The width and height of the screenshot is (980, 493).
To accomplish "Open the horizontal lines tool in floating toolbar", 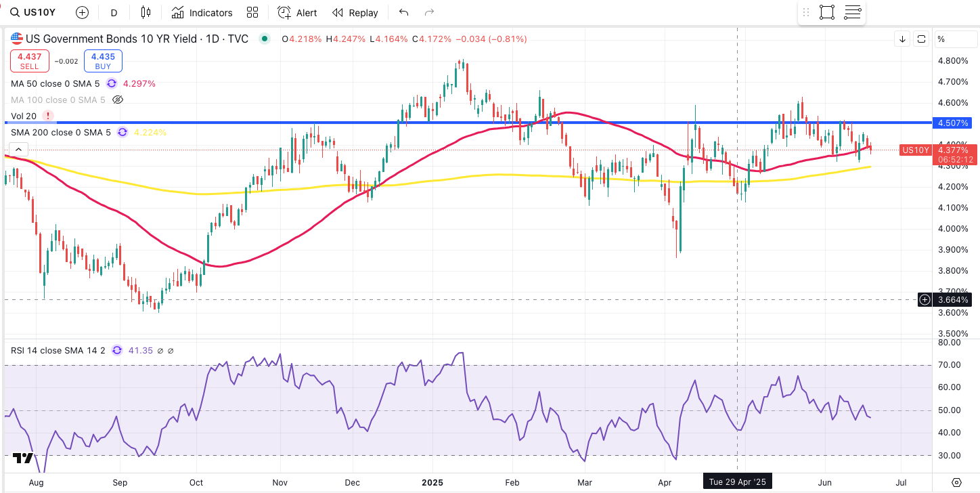I will point(853,12).
